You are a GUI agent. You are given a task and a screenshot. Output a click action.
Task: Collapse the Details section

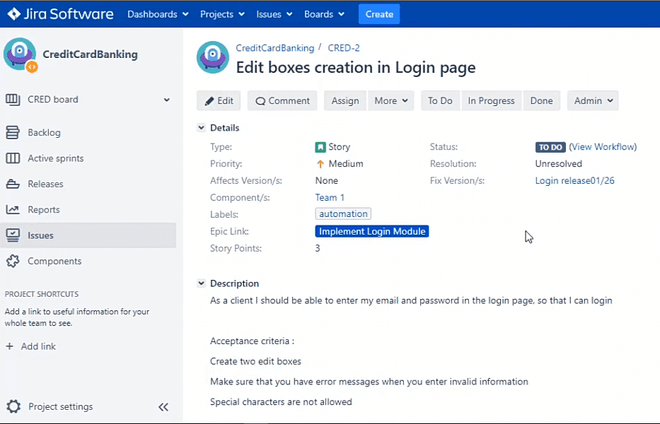tap(201, 128)
